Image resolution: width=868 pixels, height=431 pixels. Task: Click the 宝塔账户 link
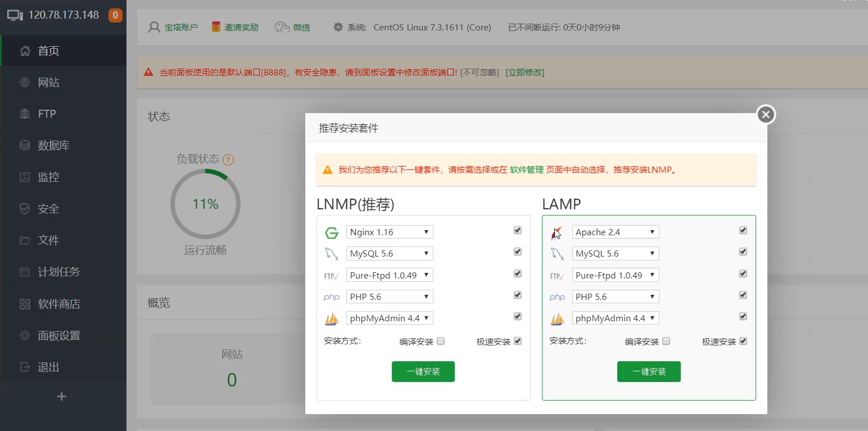coord(181,27)
